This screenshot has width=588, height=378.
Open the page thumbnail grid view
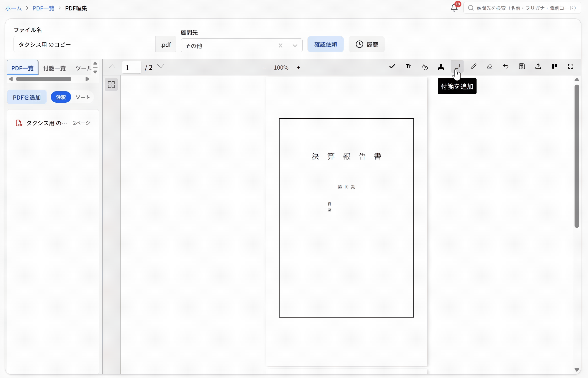(111, 84)
